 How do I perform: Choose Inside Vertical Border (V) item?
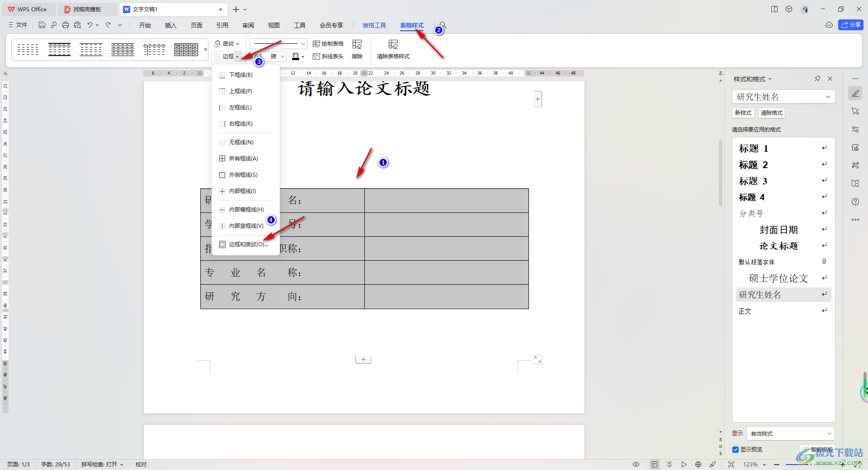tap(245, 226)
